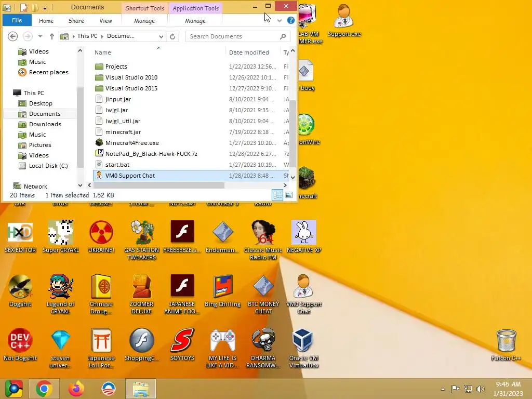The height and width of the screenshot is (399, 532).
Task: Select the FREEEEEZE flash file icon
Action: [182, 237]
